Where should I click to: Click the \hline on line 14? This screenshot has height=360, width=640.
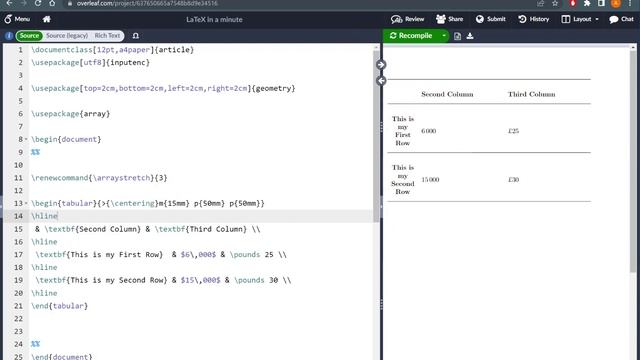point(44,216)
